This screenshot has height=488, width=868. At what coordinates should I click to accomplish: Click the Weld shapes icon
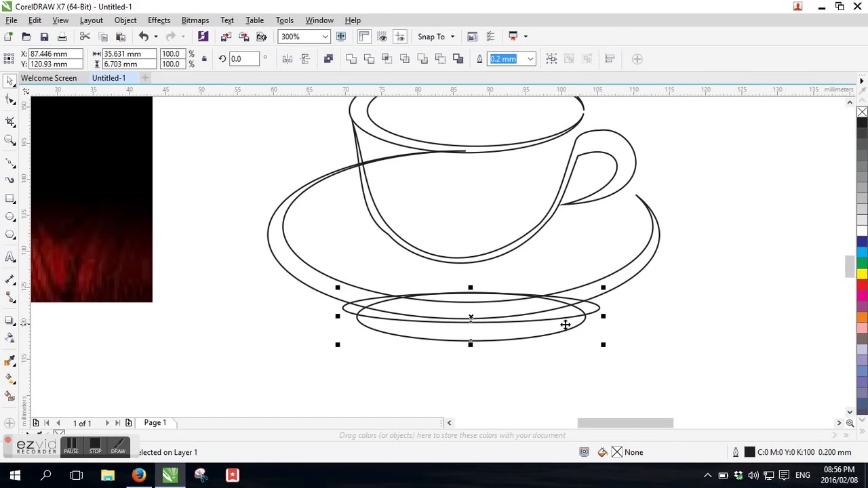click(x=351, y=59)
